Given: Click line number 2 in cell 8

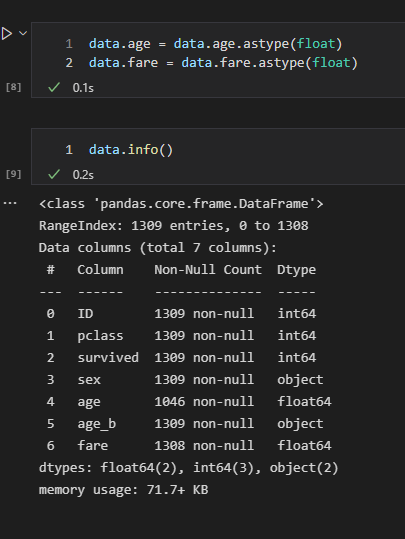Looking at the screenshot, I should pyautogui.click(x=69, y=63).
